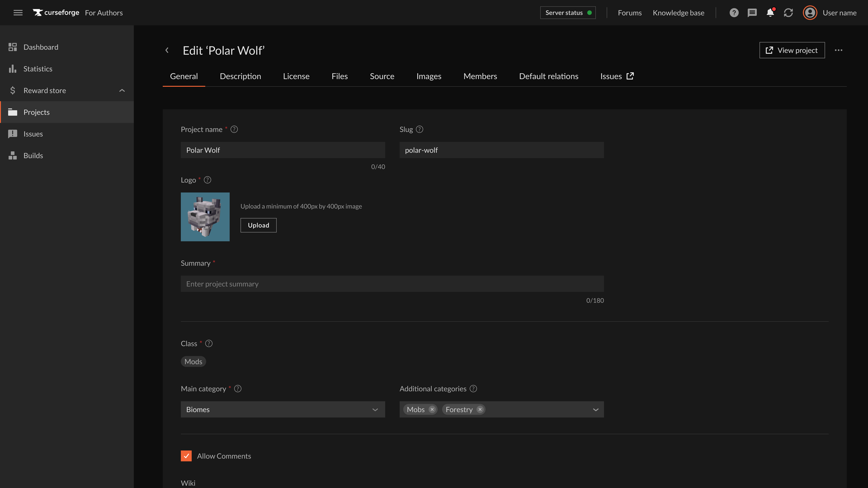
Task: Click the project Summary input field
Action: tap(392, 284)
